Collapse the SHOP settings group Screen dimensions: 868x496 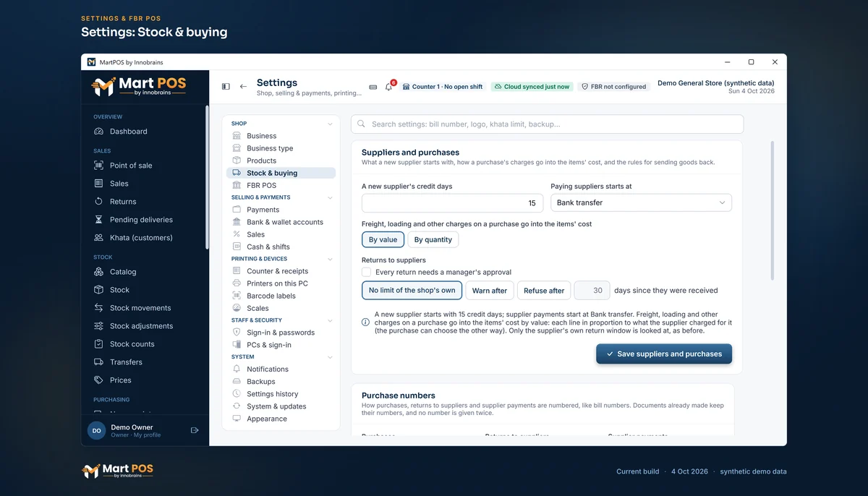pos(330,124)
